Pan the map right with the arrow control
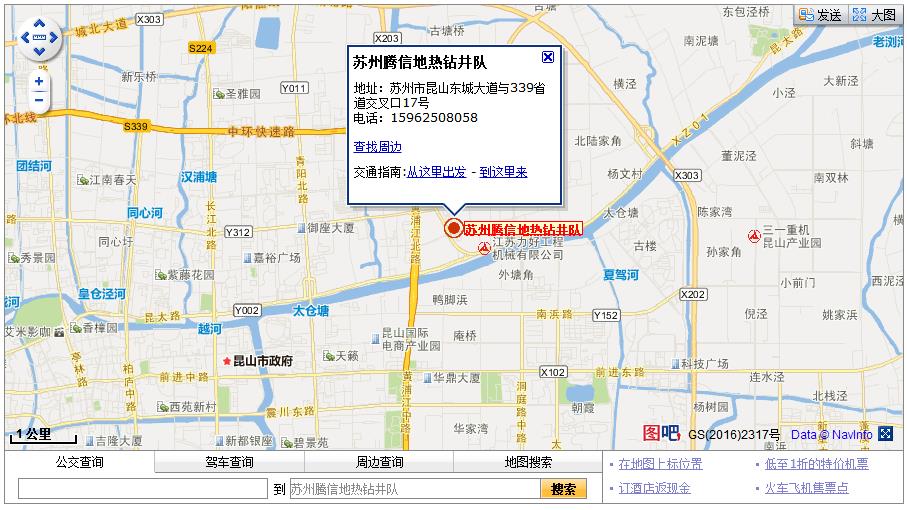The width and height of the screenshot is (907, 510). pyautogui.click(x=54, y=38)
